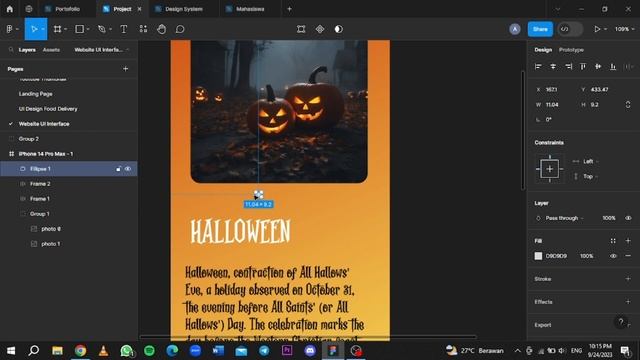
Task: Open Pen tool dropdown arrow
Action: [x=110, y=29]
